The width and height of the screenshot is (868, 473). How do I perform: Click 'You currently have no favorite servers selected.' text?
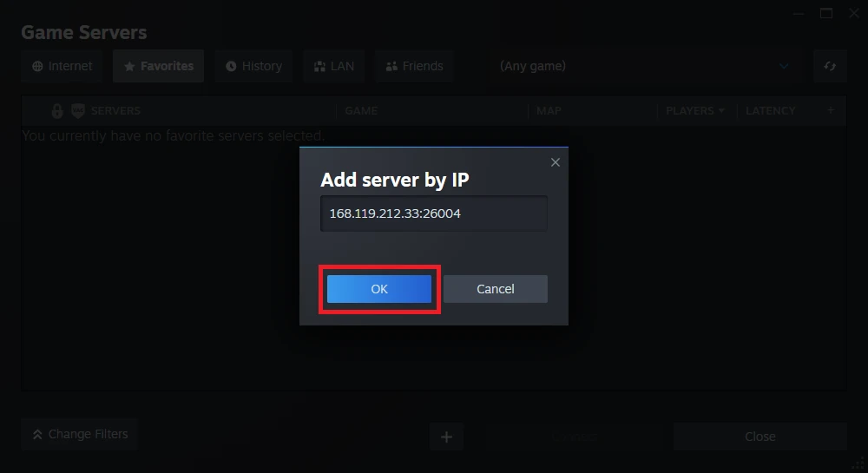[x=174, y=135]
